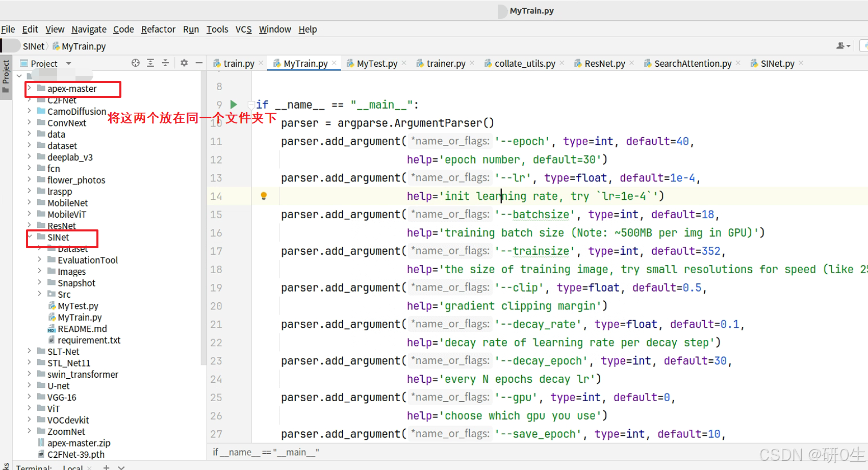Open the Window menu
The image size is (868, 470).
point(275,29)
